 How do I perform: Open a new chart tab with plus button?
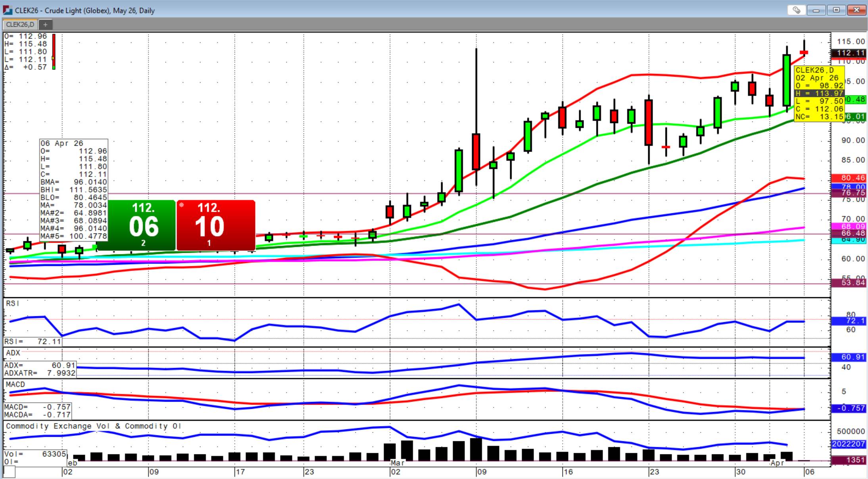[45, 25]
